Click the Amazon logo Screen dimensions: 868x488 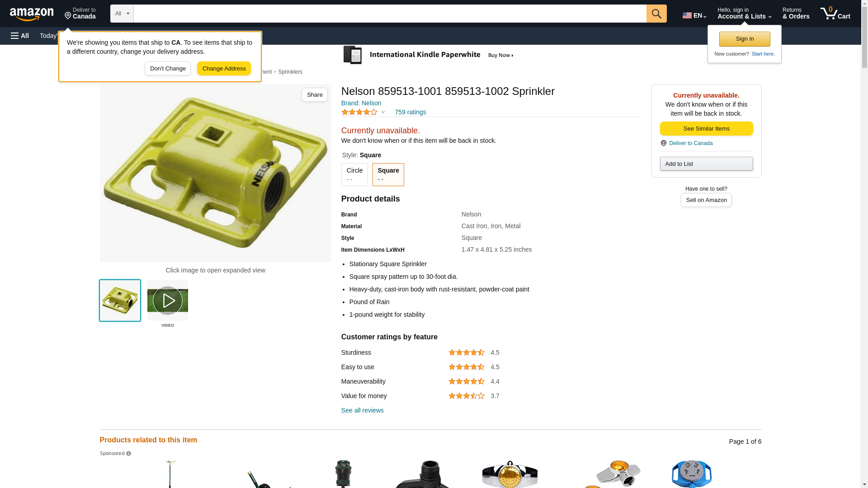[x=32, y=14]
